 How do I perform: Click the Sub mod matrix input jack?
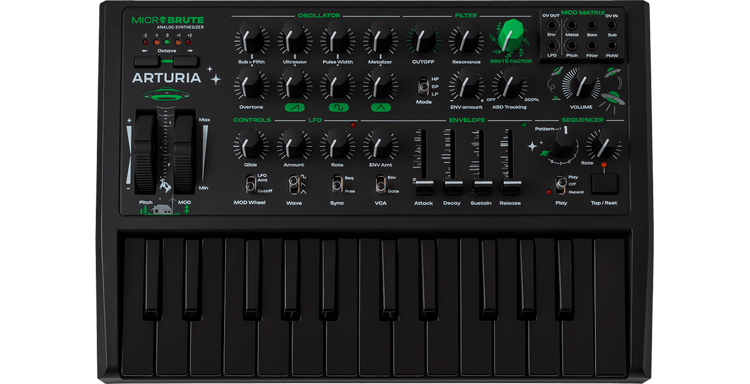(x=612, y=25)
